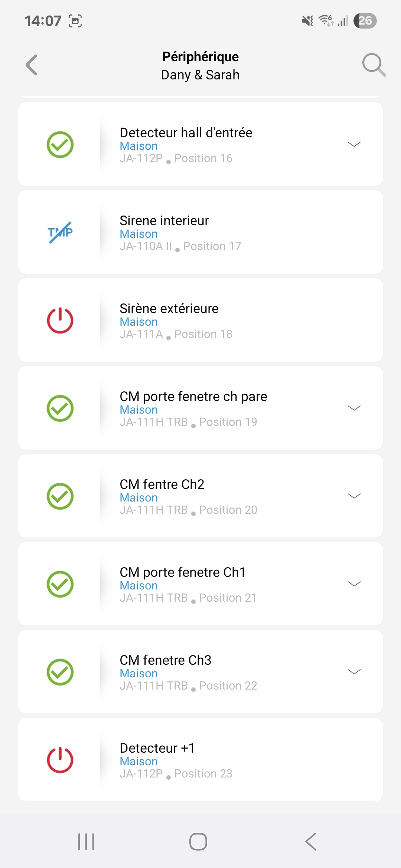Expand CM porte fenetre ch pare chevron
401x868 pixels.
click(354, 408)
